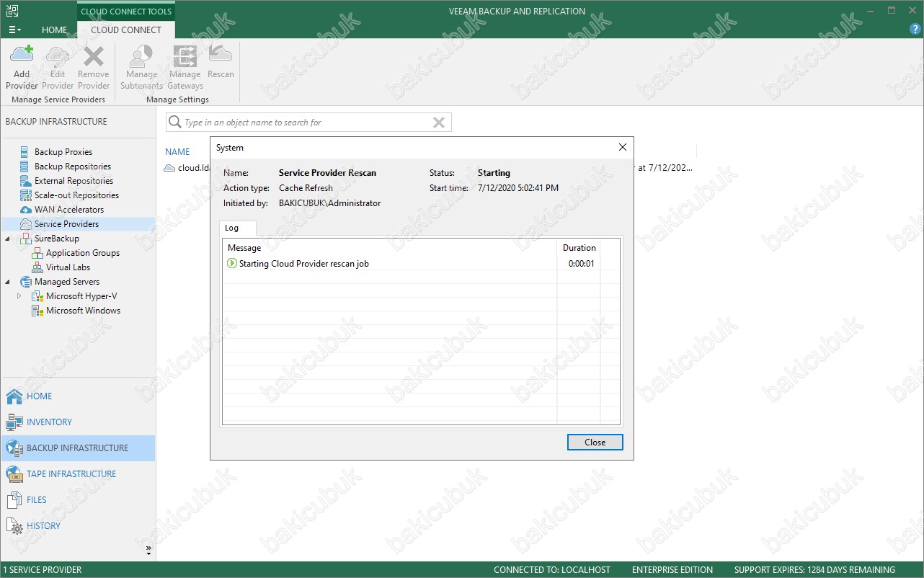
Task: Open Application Groups under SureBackup
Action: point(83,253)
